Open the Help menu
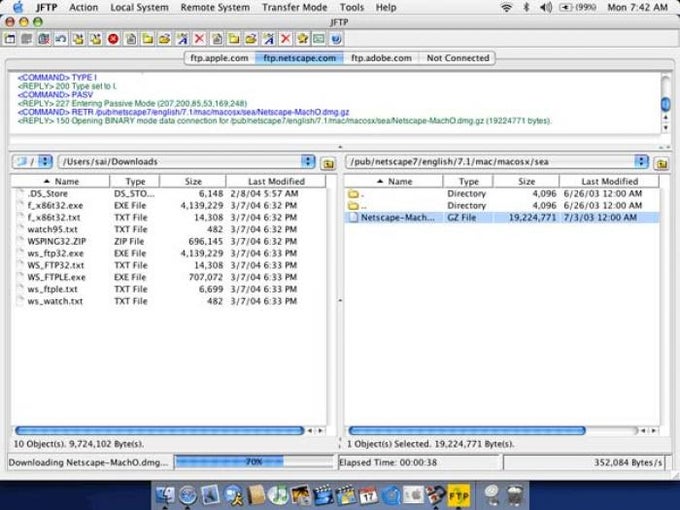The height and width of the screenshot is (510, 680). [x=386, y=7]
